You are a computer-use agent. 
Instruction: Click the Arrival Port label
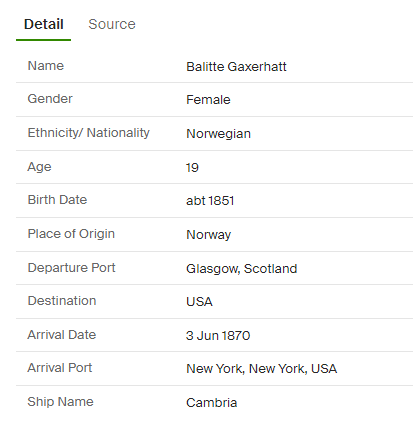coord(60,368)
